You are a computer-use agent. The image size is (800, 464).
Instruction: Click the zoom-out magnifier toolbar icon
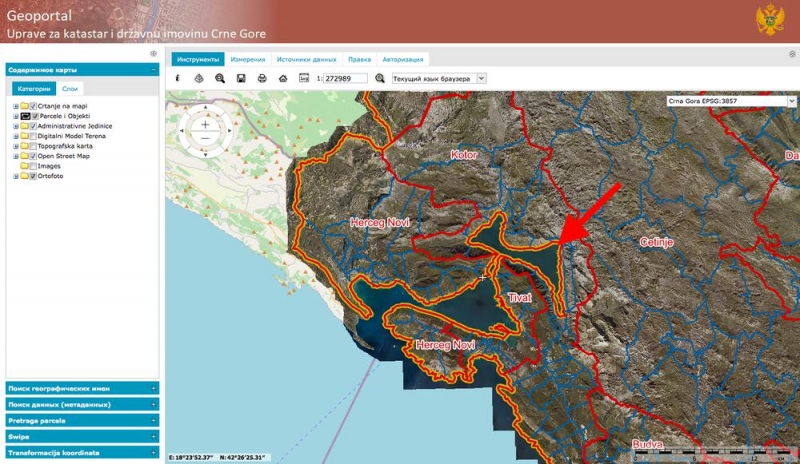[220, 78]
